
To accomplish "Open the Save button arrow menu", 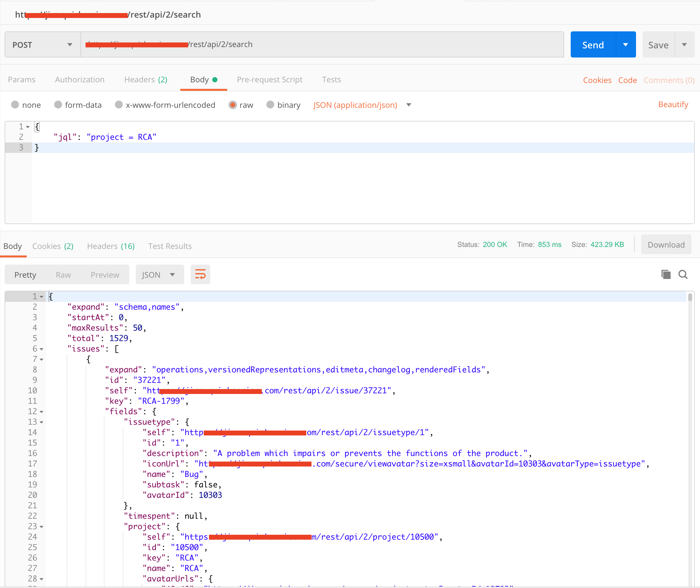I will tap(684, 45).
